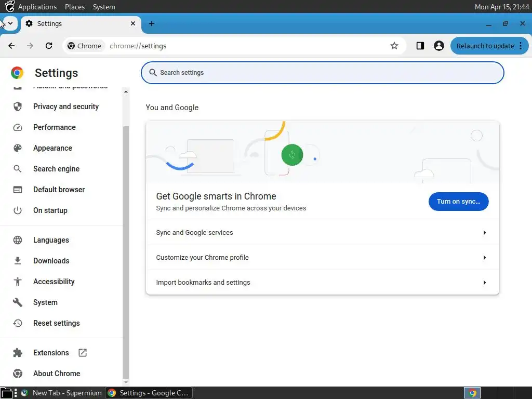
Task: Click Sync and Google services row
Action: click(322, 233)
